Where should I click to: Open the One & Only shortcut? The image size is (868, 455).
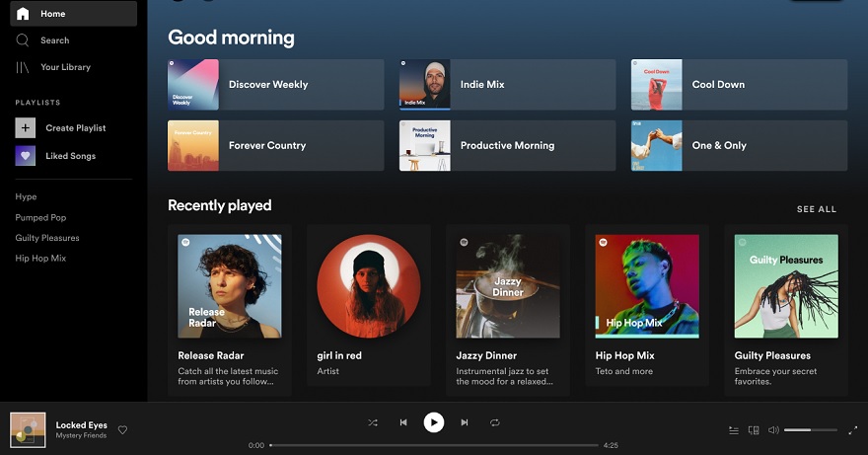click(x=739, y=145)
